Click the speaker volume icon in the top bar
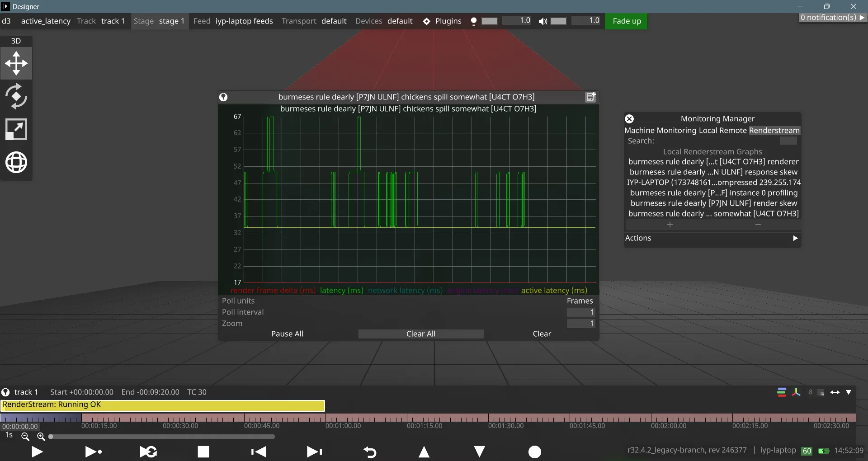The image size is (868, 461). coord(543,21)
